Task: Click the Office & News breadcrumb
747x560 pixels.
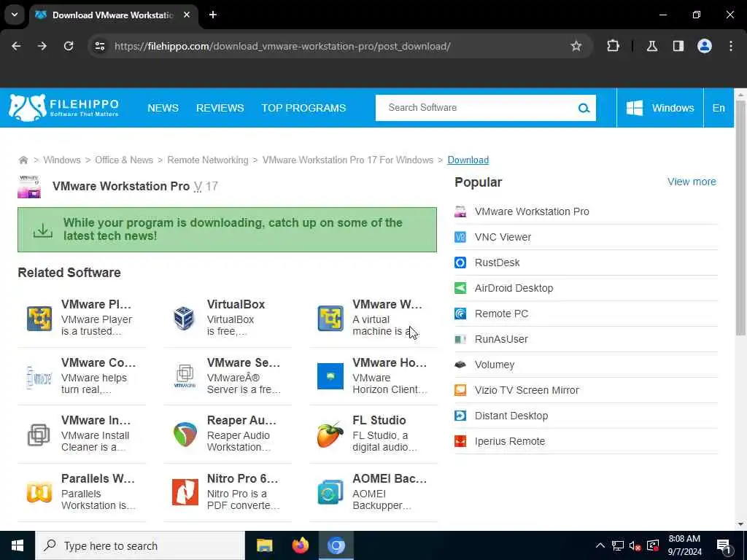Action: (124, 160)
